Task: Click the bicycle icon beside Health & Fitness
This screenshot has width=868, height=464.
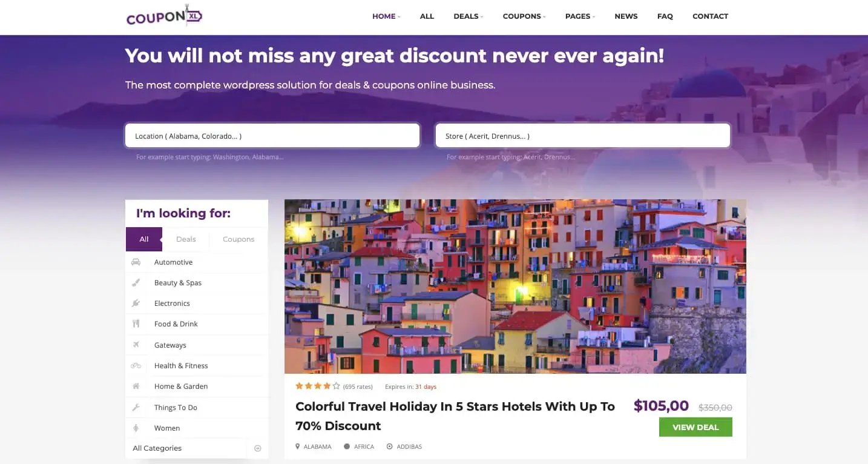Action: tap(136, 366)
